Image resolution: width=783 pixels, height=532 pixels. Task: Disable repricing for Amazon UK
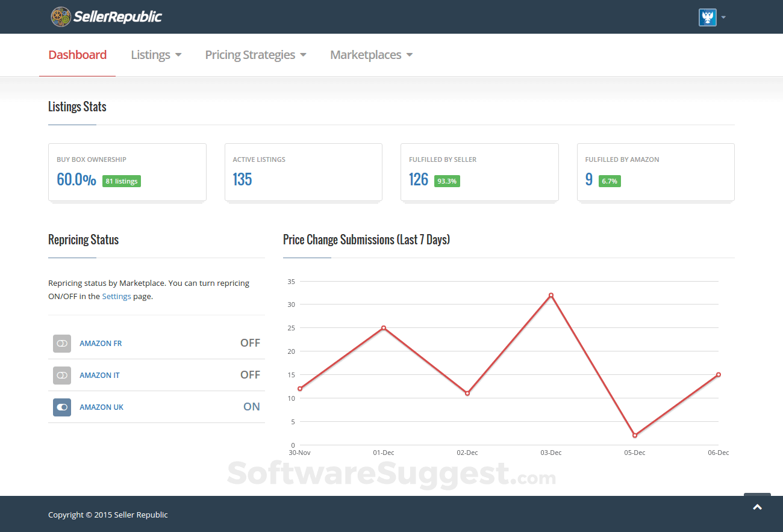pos(61,407)
